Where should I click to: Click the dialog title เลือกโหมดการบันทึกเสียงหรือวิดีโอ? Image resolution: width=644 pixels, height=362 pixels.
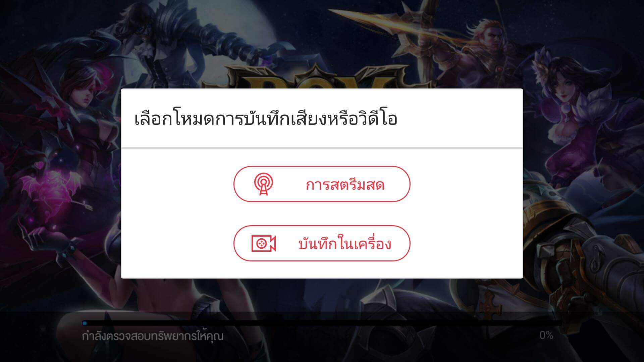coord(266,119)
